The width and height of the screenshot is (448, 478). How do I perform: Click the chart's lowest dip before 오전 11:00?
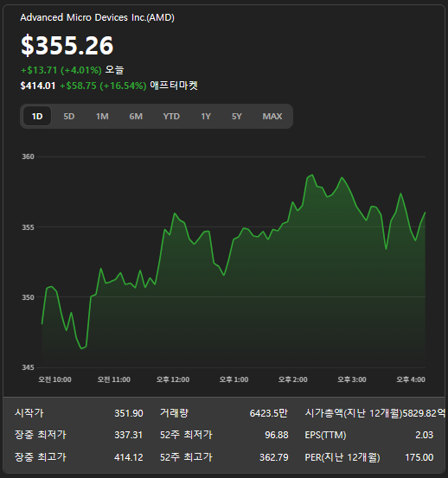point(81,348)
